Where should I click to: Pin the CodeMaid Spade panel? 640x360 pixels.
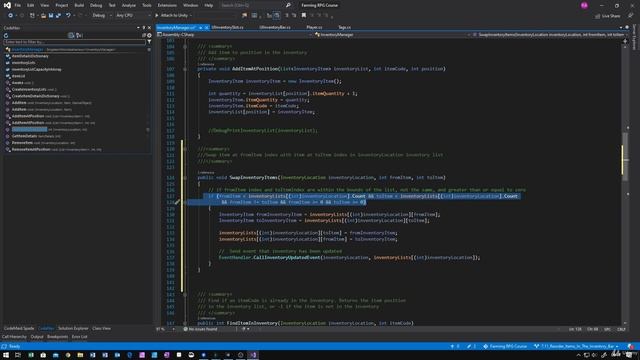[x=144, y=28]
